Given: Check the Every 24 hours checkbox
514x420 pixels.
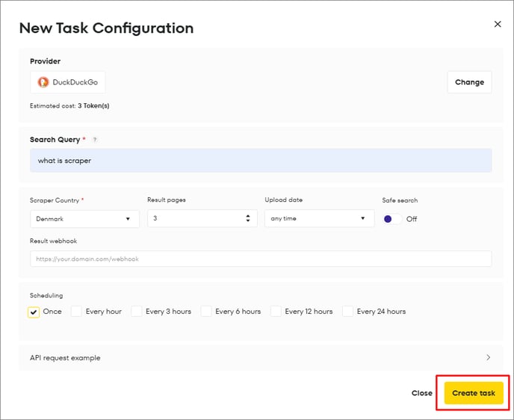Looking at the screenshot, I should 347,311.
